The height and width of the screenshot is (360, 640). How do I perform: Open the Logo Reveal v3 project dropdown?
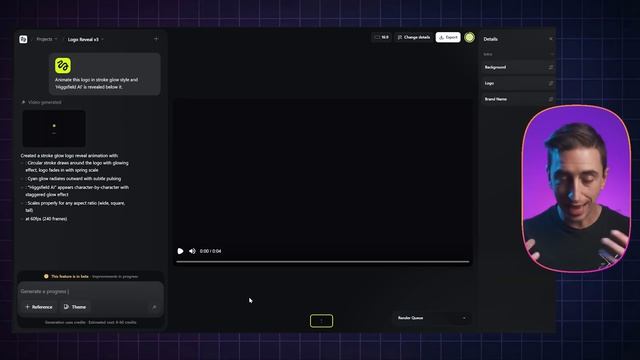pos(85,40)
